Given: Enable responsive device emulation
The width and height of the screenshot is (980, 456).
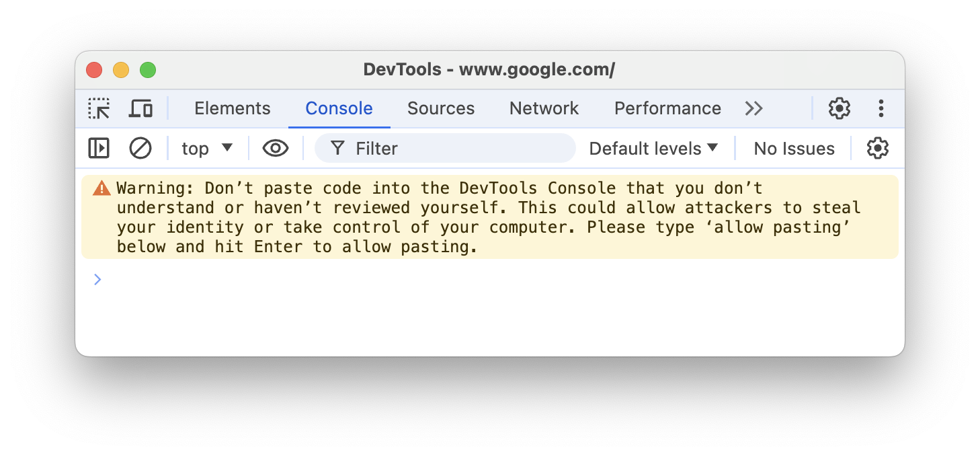Looking at the screenshot, I should tap(140, 108).
